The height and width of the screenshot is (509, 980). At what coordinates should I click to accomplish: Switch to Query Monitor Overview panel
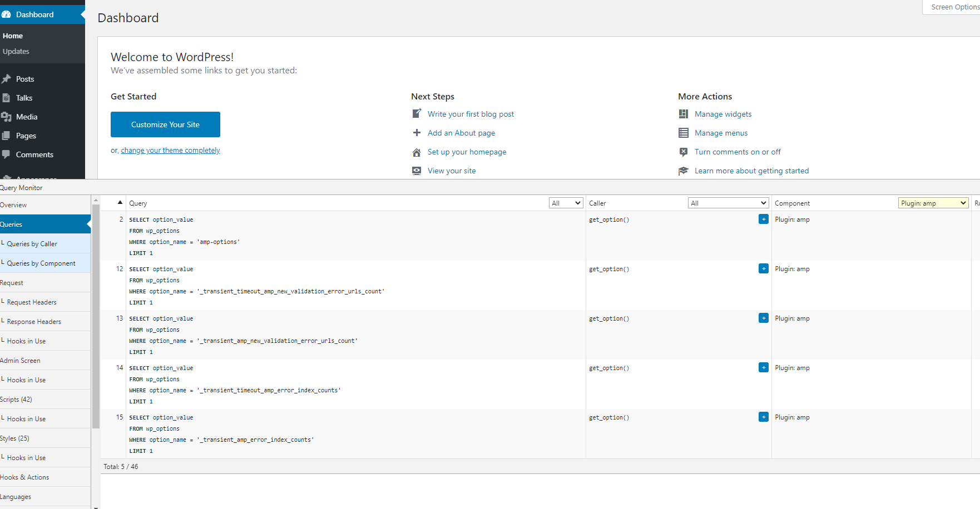[45, 204]
